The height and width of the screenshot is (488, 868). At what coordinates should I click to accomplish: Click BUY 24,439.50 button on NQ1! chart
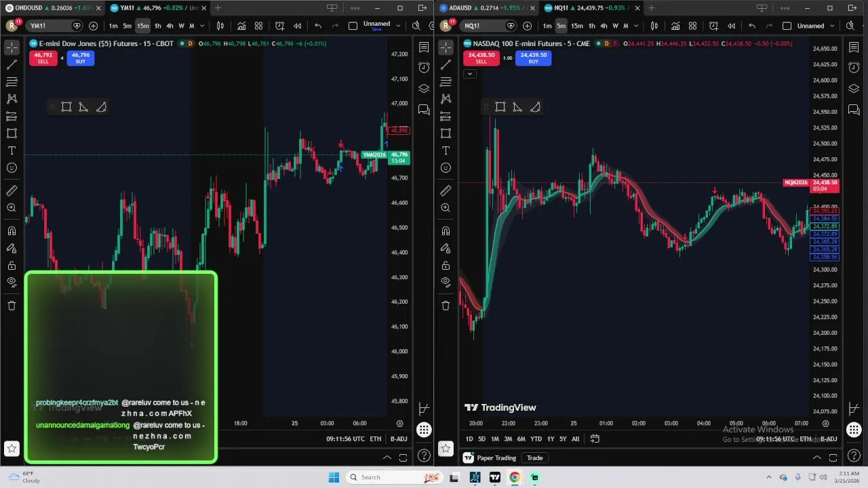pyautogui.click(x=534, y=58)
